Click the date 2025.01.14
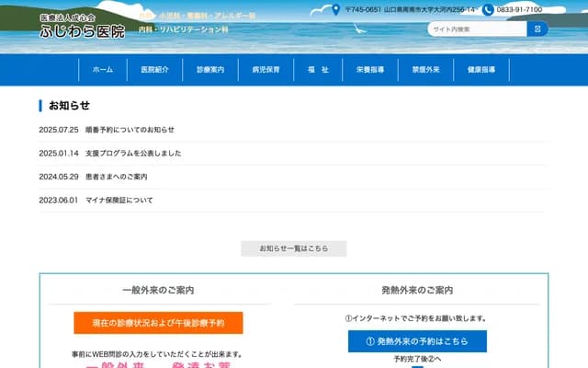Screen dimensions: 588x368 coord(59,154)
